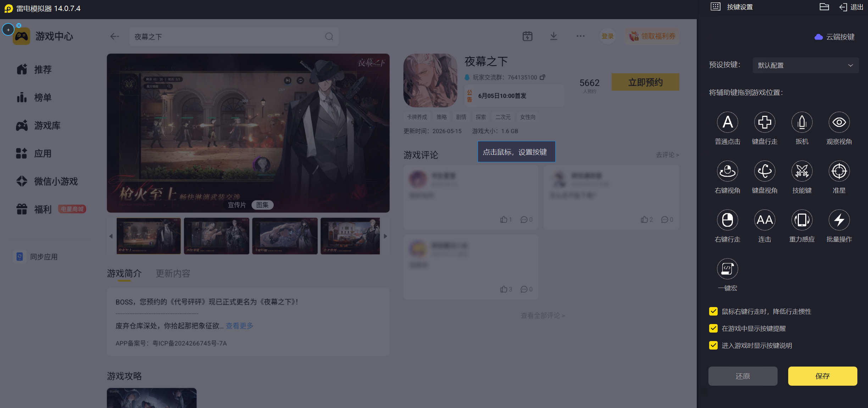The height and width of the screenshot is (408, 868).
Task: Expand the 默认配置 preset dropdown
Action: pos(806,66)
